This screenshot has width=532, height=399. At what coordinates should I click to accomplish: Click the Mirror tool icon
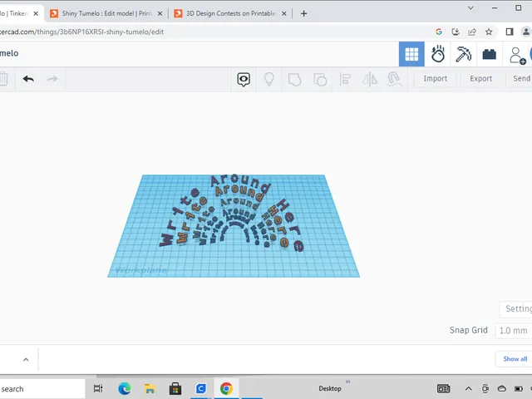point(370,80)
